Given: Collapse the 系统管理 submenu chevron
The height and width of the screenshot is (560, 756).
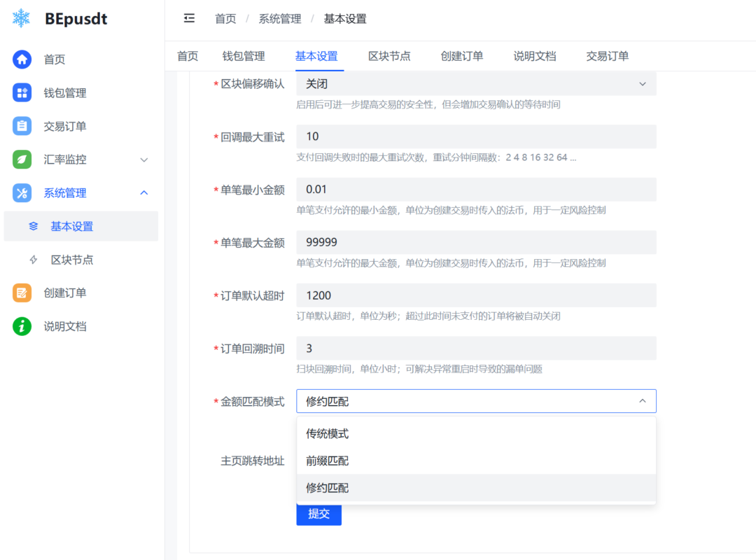Looking at the screenshot, I should (x=143, y=193).
